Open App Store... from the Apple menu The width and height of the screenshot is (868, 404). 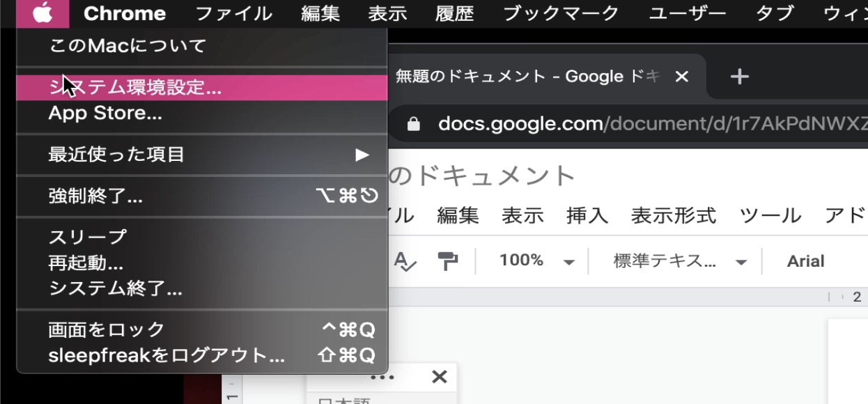[x=202, y=113]
